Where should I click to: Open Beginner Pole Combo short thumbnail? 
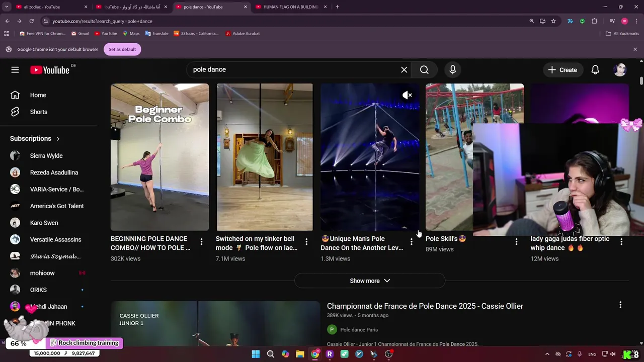(x=159, y=157)
